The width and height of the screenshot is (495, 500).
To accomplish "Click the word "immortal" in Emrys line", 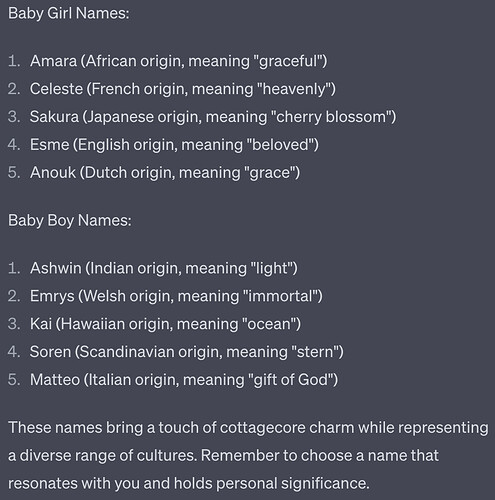I will pyautogui.click(x=281, y=296).
